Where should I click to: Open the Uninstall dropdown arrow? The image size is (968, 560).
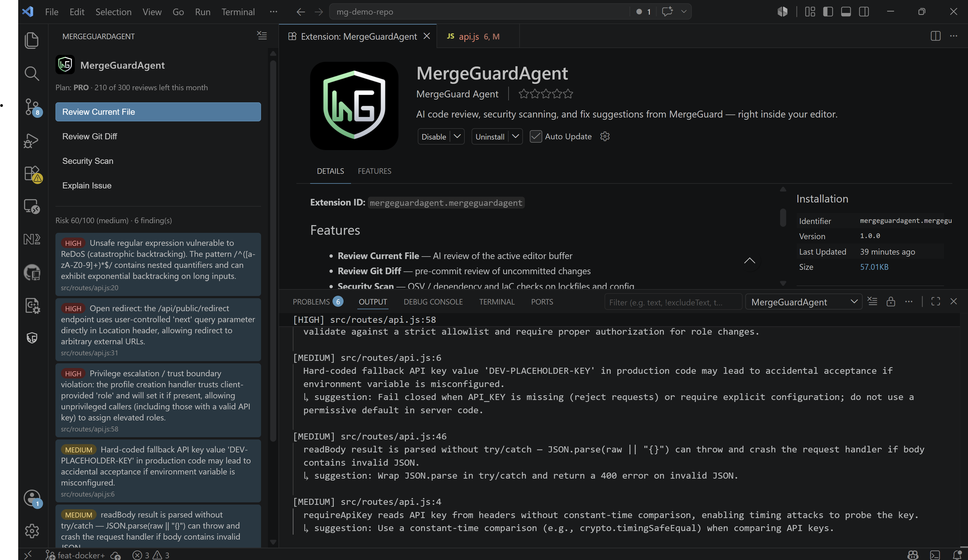pos(515,136)
